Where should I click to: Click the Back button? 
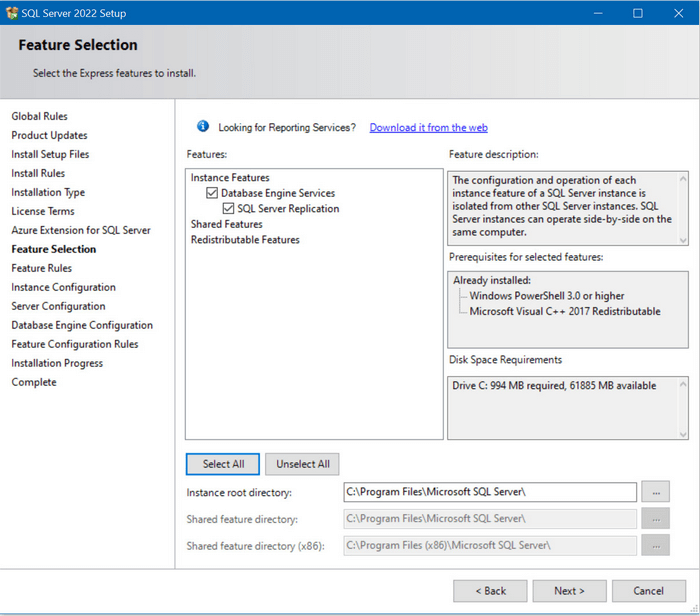490,591
